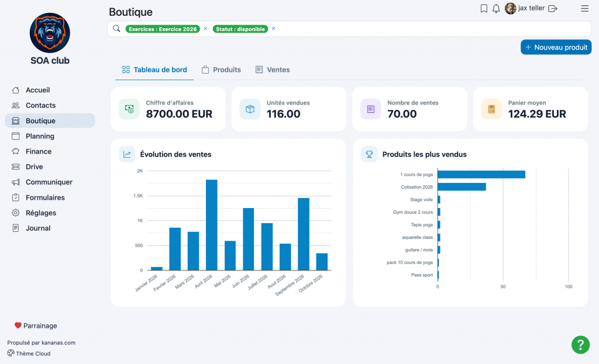Click the Cotisation 2026 bar
Image resolution: width=599 pixels, height=364 pixels.
tap(462, 187)
